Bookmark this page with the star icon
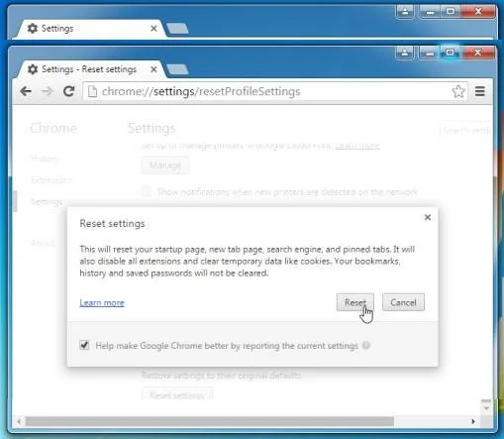 tap(458, 91)
